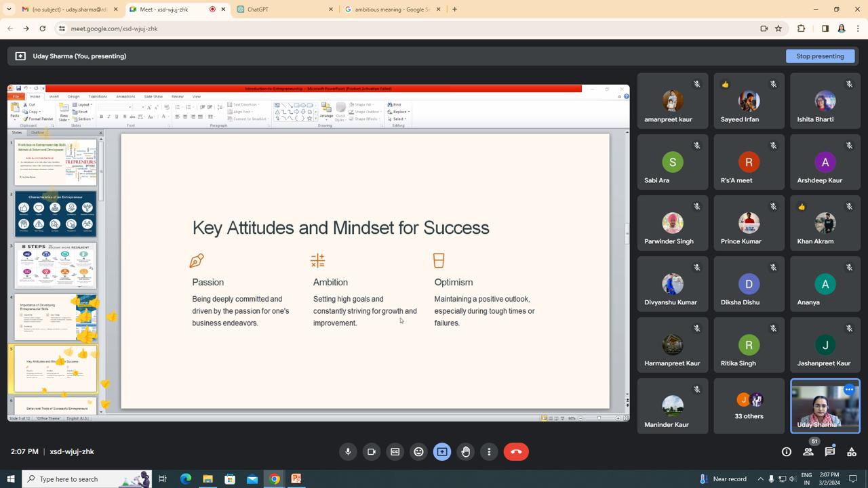Open chat with everyone icon
Image resolution: width=868 pixels, height=488 pixels.
point(830,451)
